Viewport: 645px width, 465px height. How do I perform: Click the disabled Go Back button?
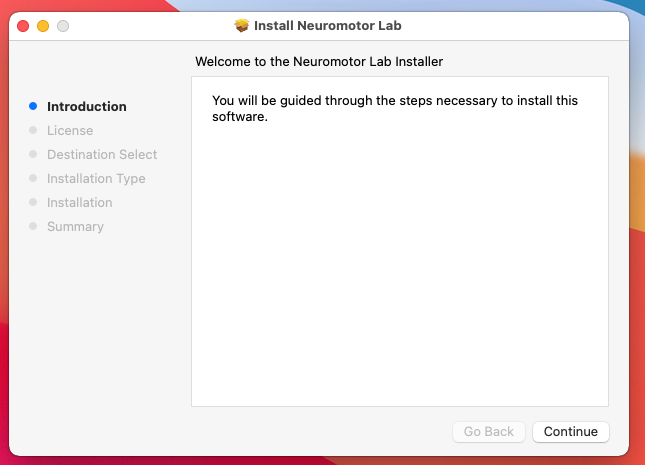click(489, 432)
